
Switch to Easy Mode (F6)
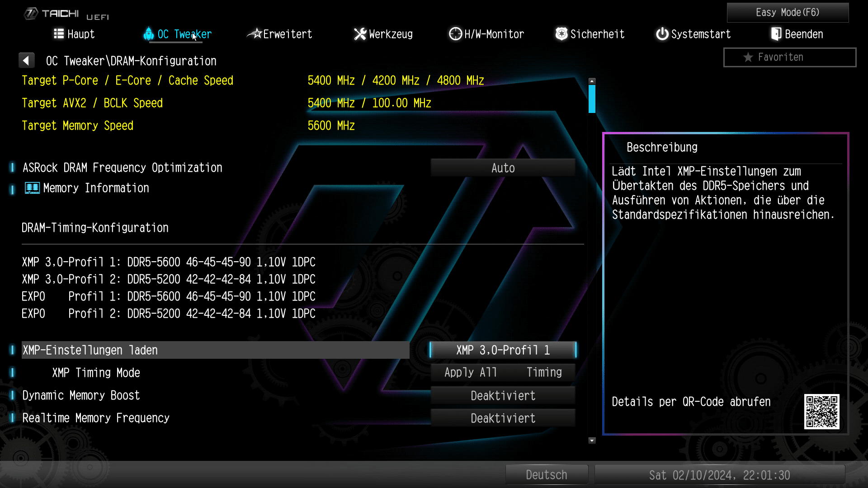pyautogui.click(x=788, y=13)
